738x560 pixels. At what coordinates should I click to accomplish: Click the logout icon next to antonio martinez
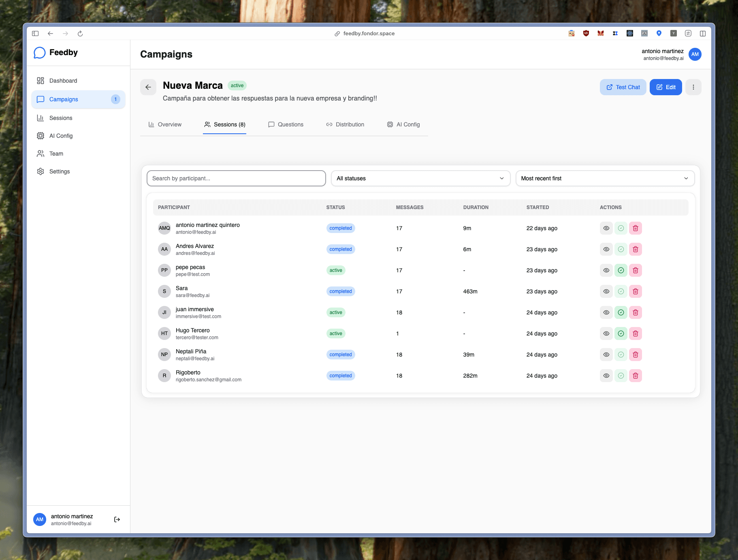(117, 519)
